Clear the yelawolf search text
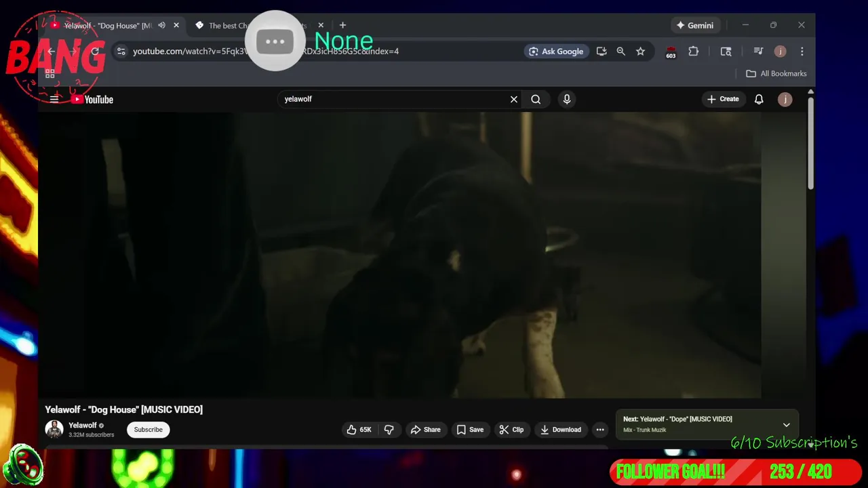 coord(514,100)
